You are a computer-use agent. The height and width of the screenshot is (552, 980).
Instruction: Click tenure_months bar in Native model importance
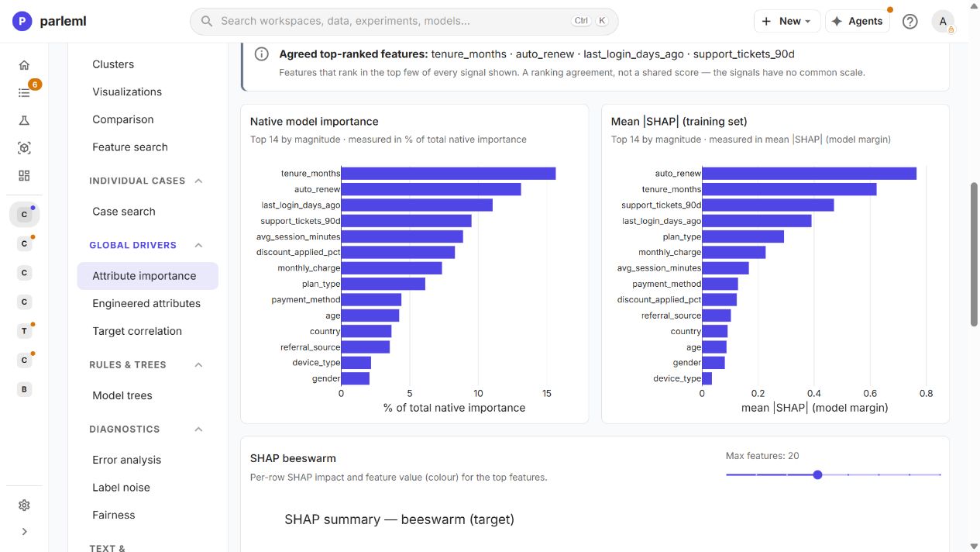point(449,174)
